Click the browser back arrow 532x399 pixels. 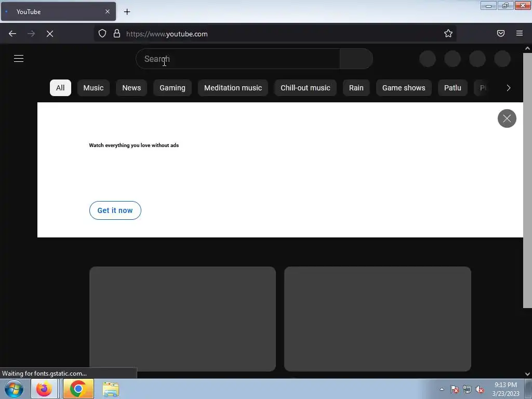(x=12, y=34)
